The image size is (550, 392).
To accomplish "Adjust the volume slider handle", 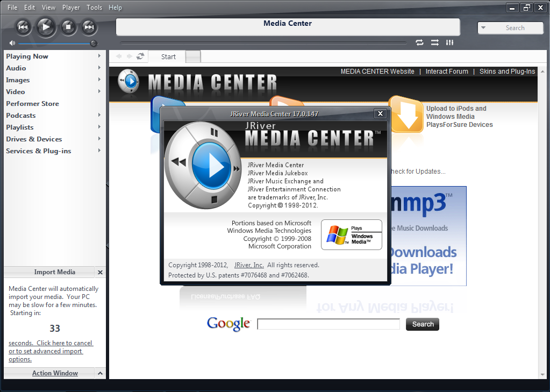I will pyautogui.click(x=94, y=43).
